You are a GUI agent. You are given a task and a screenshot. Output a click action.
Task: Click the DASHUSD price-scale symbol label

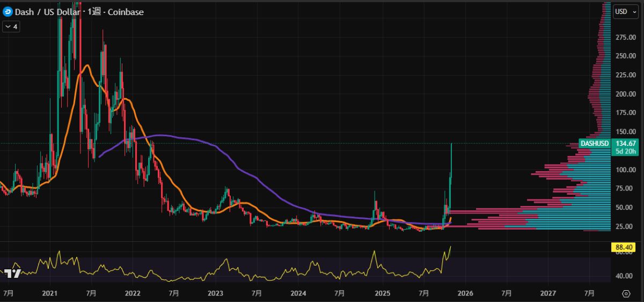tap(595, 143)
